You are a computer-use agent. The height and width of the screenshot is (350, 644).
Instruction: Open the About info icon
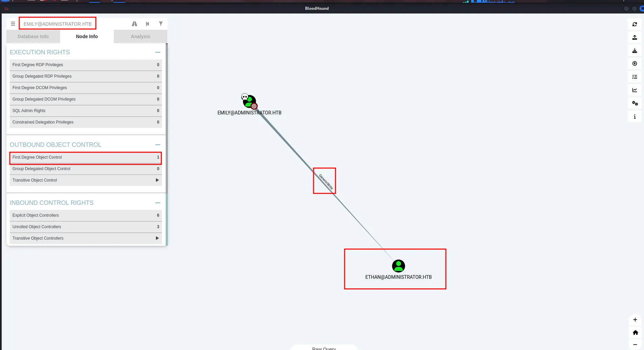tap(635, 116)
